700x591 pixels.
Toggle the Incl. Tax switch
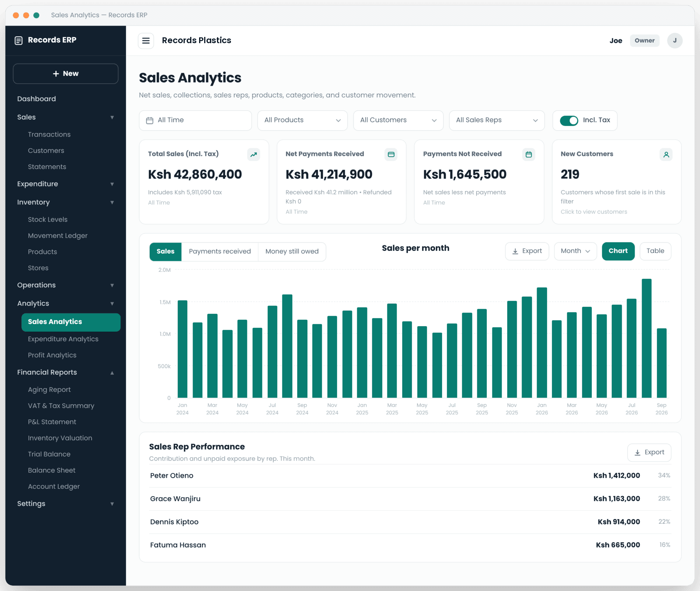[569, 121]
